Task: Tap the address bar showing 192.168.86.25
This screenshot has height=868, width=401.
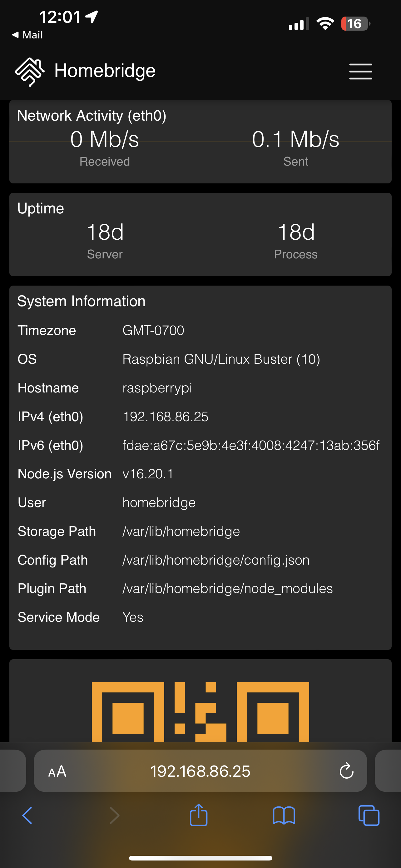Action: 200,771
